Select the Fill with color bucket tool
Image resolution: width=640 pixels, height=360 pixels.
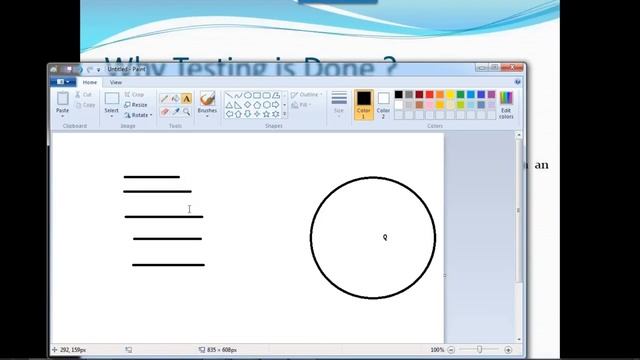pos(176,98)
